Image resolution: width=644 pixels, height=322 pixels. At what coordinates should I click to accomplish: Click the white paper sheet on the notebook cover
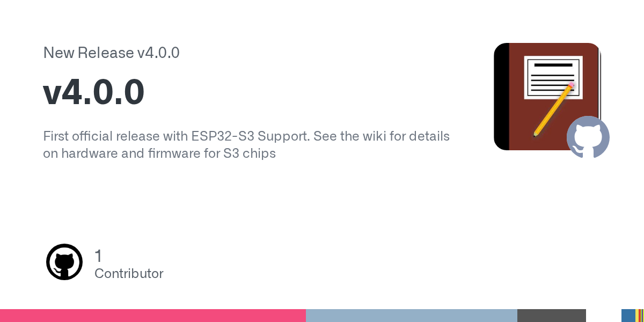pyautogui.click(x=542, y=75)
